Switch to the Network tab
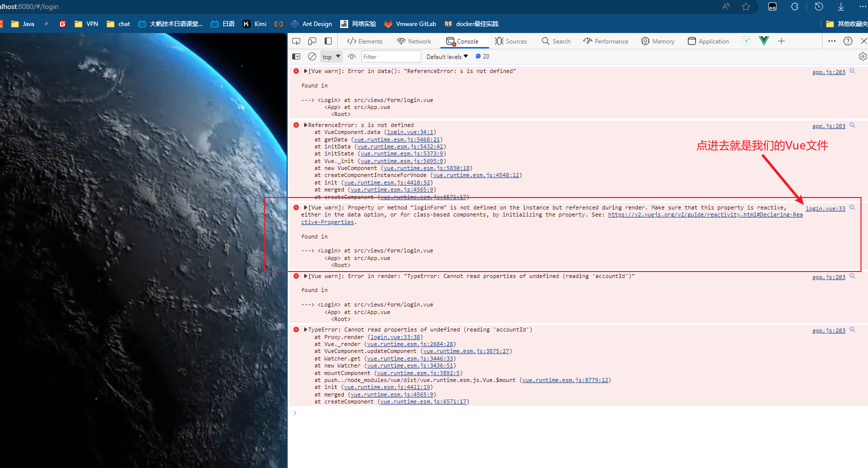This screenshot has width=868, height=468. tap(414, 41)
